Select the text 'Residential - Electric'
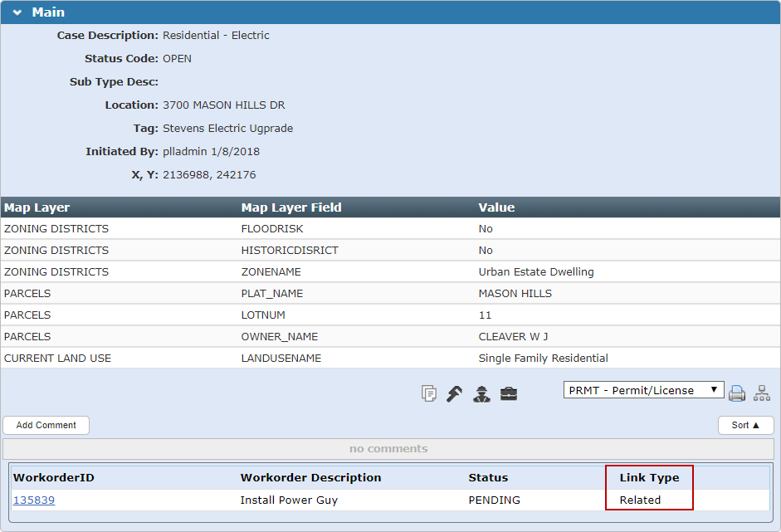 point(216,36)
